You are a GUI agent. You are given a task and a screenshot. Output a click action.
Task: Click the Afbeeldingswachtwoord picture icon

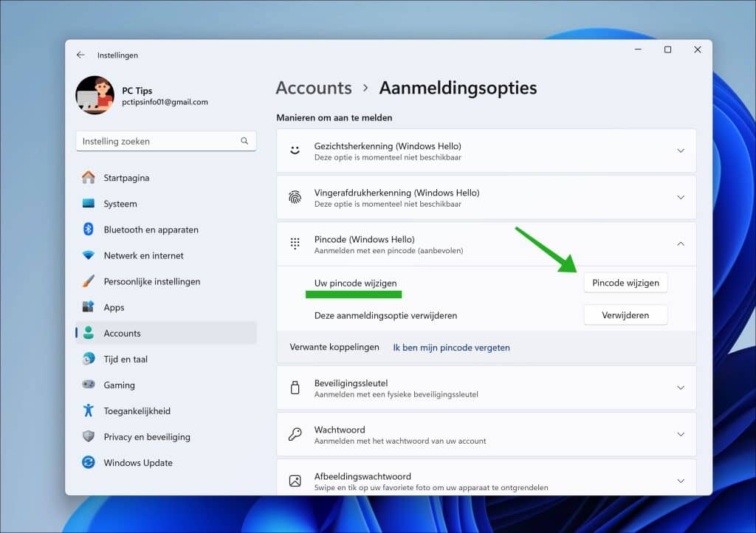[295, 481]
